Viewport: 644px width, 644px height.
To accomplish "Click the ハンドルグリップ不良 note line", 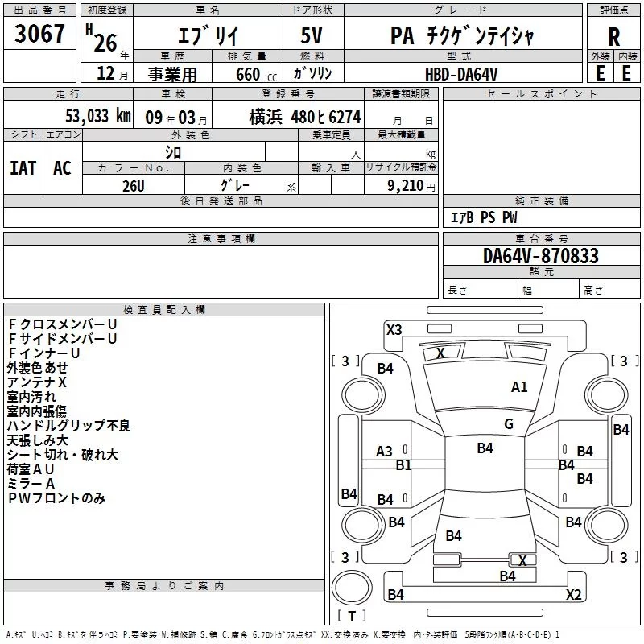I will click(x=68, y=426).
